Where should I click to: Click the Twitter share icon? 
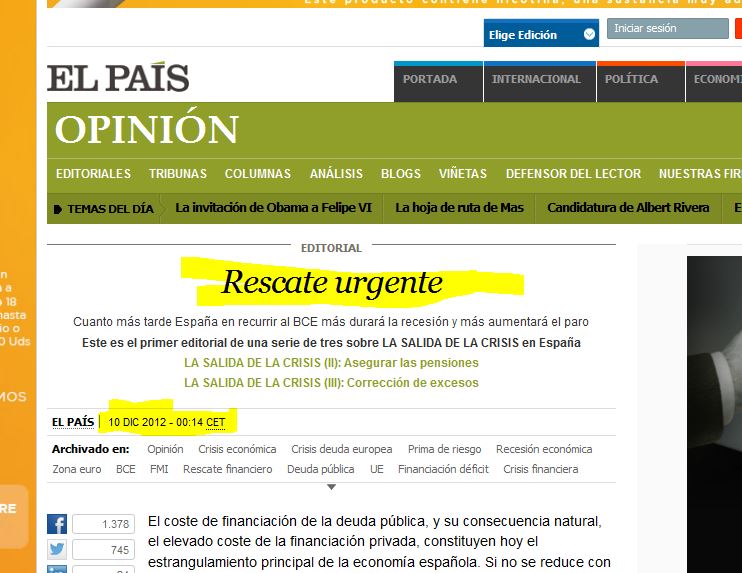point(57,549)
